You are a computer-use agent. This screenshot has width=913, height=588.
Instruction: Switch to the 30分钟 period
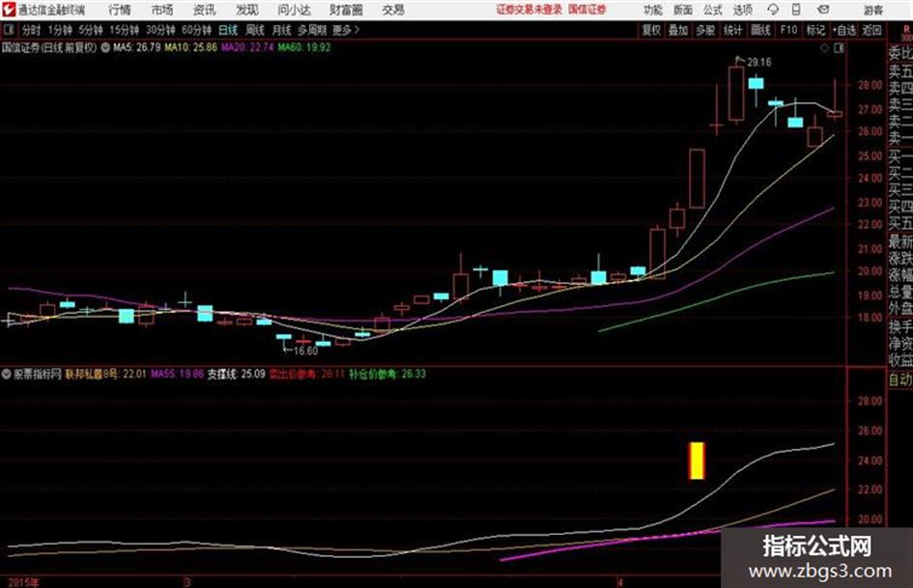160,30
